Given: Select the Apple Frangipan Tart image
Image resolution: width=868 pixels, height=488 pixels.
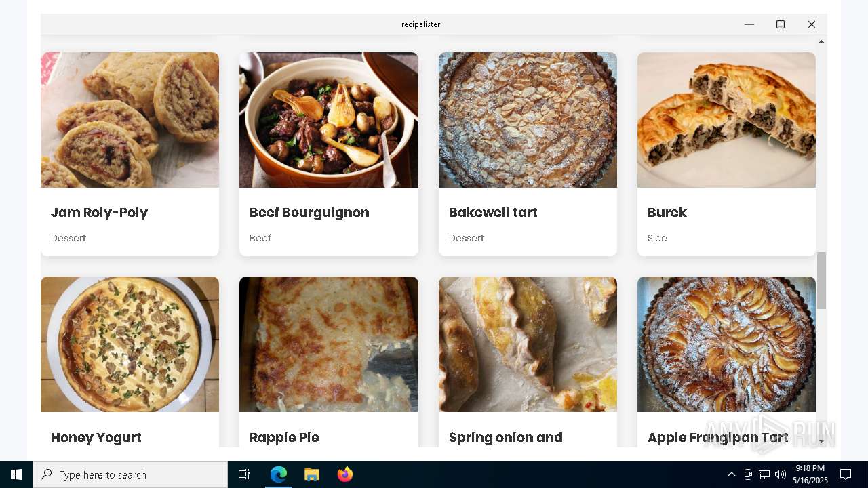Looking at the screenshot, I should 726,344.
